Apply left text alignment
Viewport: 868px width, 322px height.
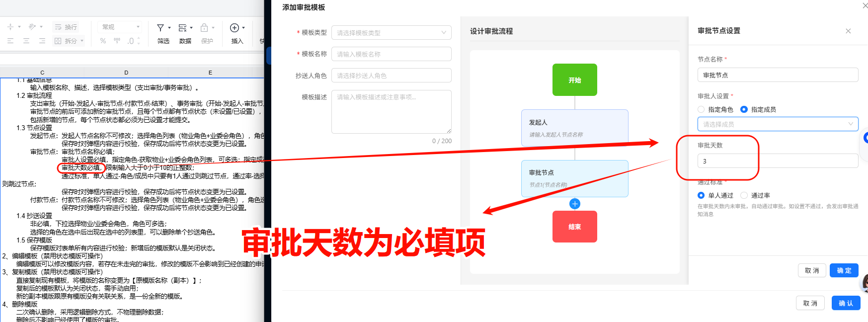click(x=10, y=41)
